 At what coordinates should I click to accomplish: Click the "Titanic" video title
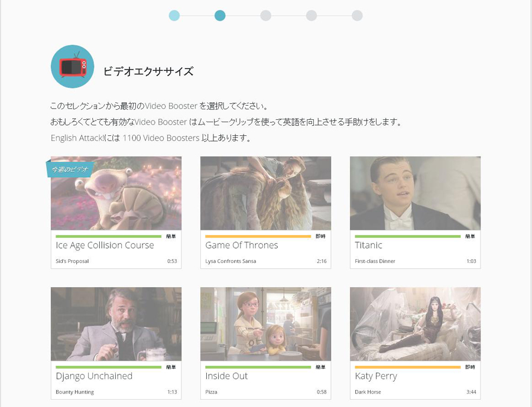pyautogui.click(x=369, y=245)
